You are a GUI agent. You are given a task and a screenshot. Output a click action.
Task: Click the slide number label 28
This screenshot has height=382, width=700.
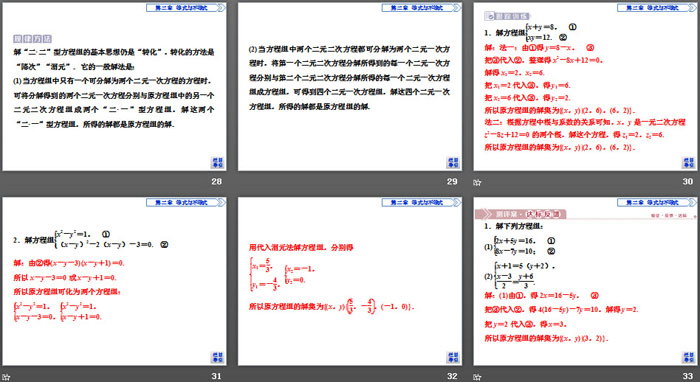click(x=217, y=182)
